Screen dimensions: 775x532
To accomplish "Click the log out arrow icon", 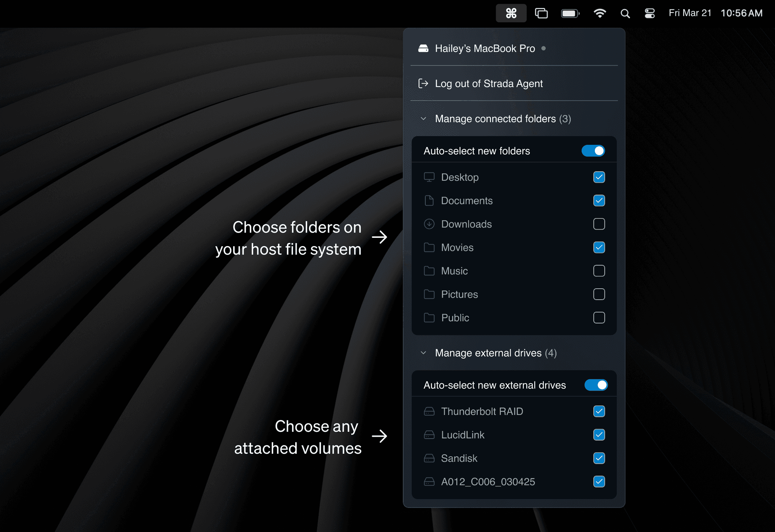I will tap(423, 84).
